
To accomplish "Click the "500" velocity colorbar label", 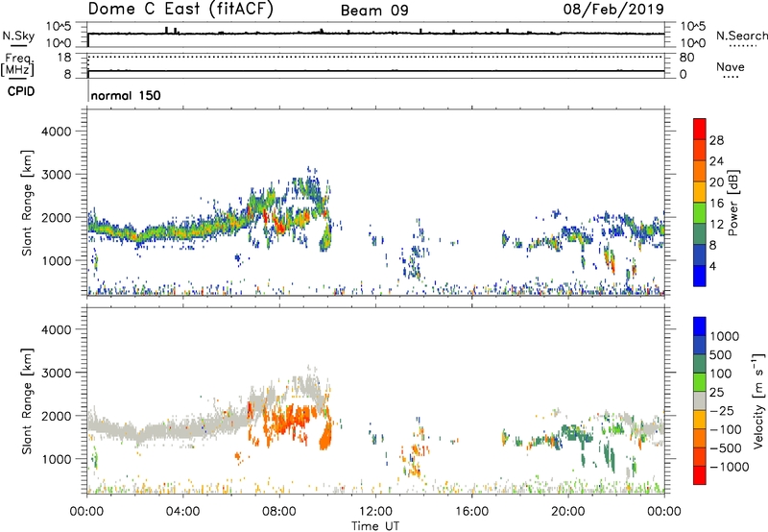I will [722, 354].
